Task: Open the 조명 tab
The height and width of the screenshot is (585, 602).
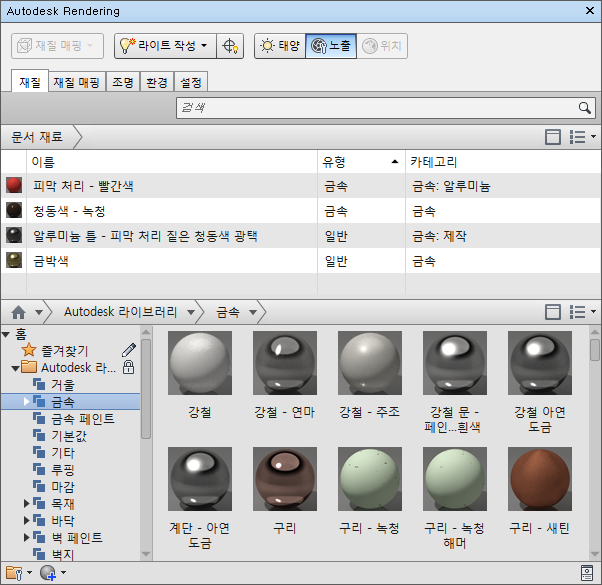Action: [123, 82]
